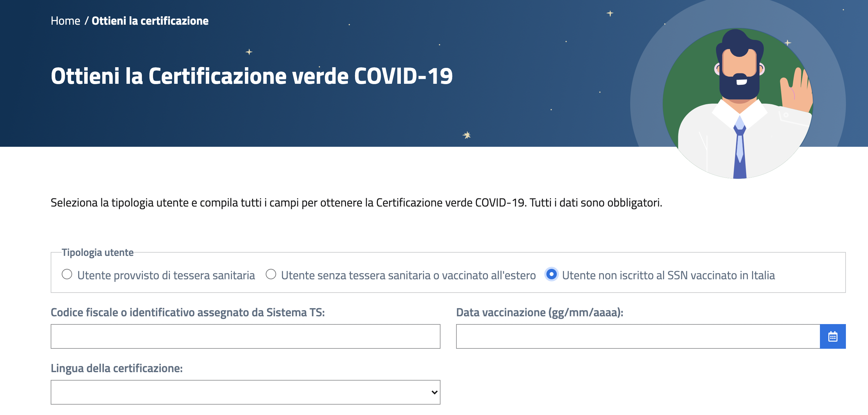Click the 'Seleziona la tipologia utente' instruction text
The height and width of the screenshot is (415, 868).
(356, 202)
